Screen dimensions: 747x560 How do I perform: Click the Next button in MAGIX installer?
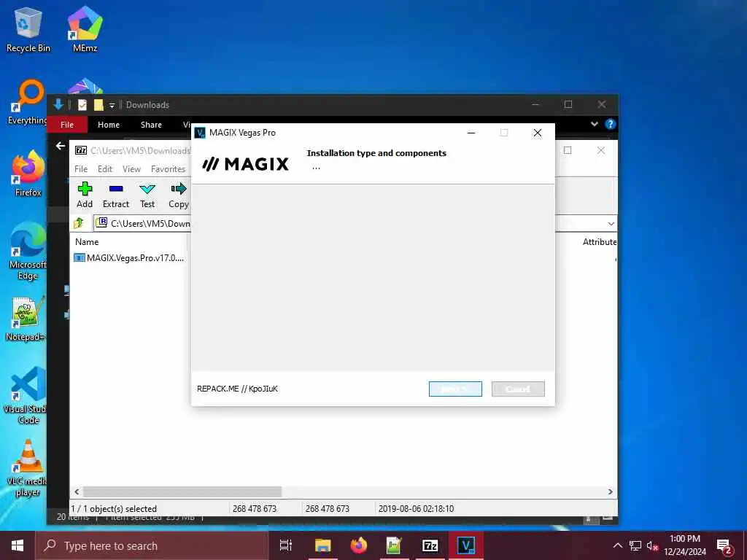pyautogui.click(x=455, y=389)
